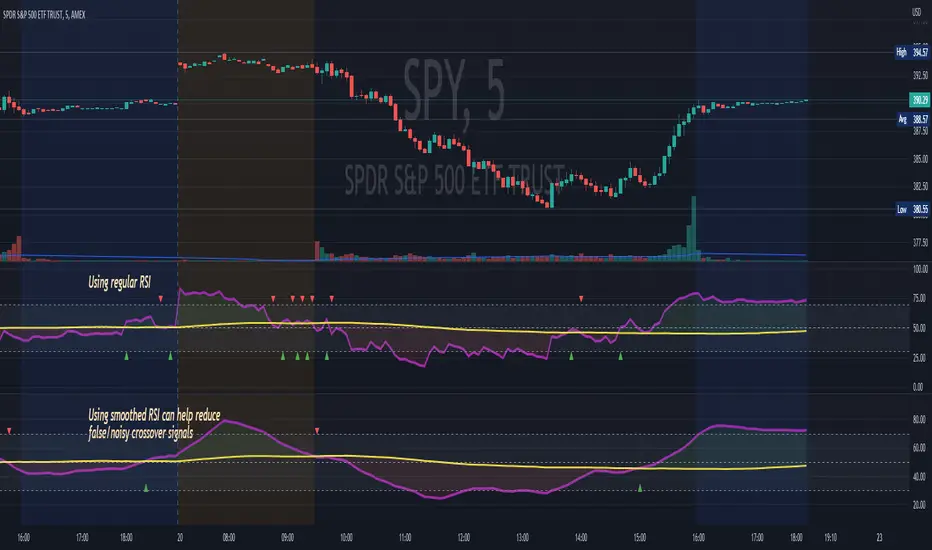Image resolution: width=932 pixels, height=550 pixels.
Task: Select the High 394.57 price label
Action: pos(912,52)
